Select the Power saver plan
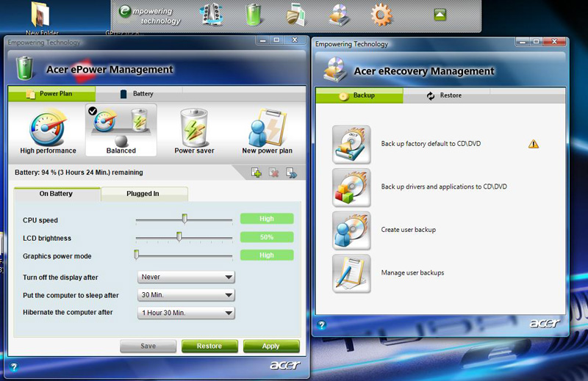Image resolution: width=588 pixels, height=381 pixels. click(194, 132)
